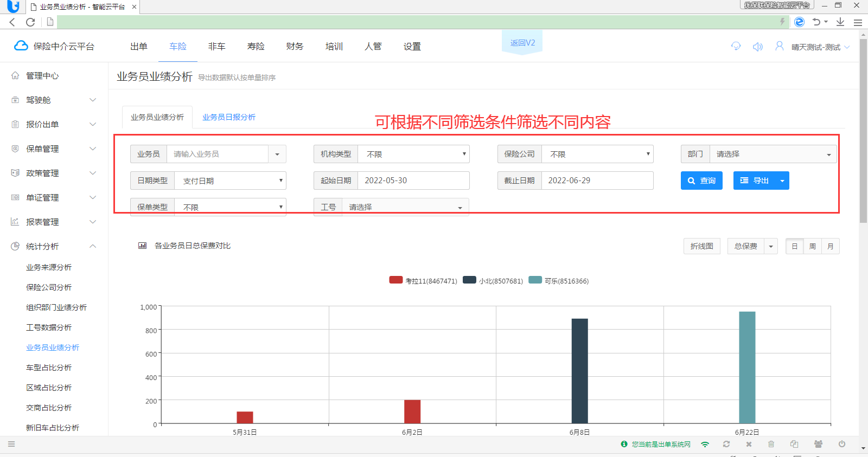This screenshot has width=868, height=457.
Task: Open 工号数据分析 in the sidebar
Action: point(49,327)
